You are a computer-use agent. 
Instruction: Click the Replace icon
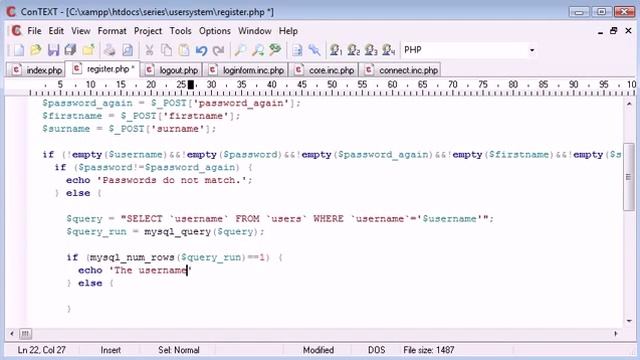click(x=276, y=50)
